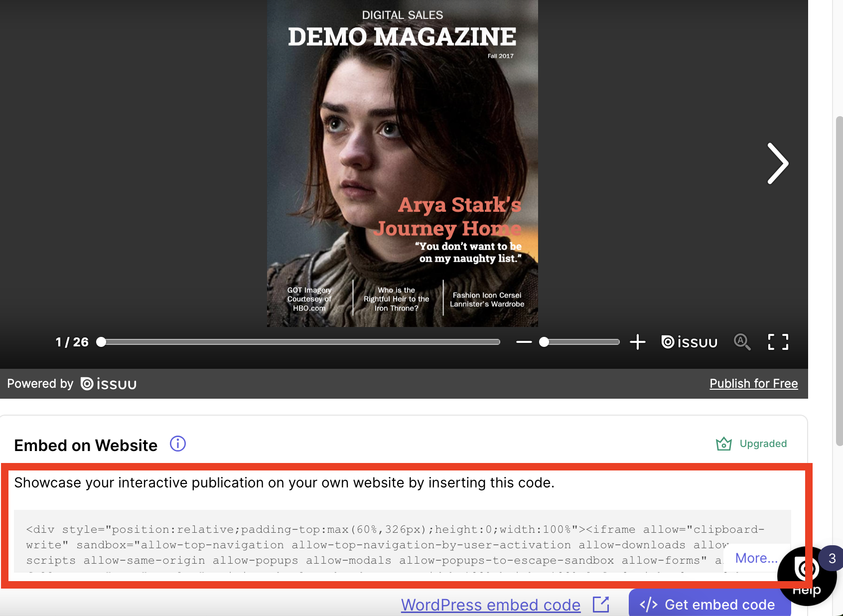Advance to next page with the arrow
This screenshot has height=616, width=843.
[777, 163]
